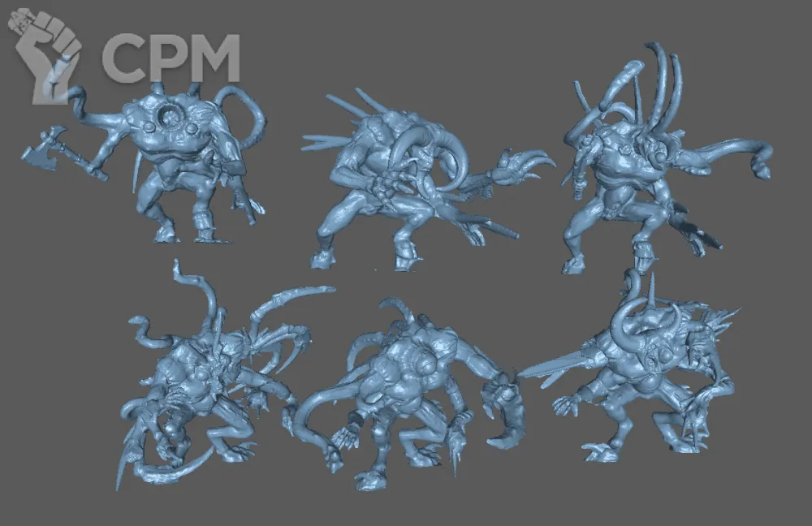Click the CPM watermark text
812x526 pixels.
pos(171,58)
